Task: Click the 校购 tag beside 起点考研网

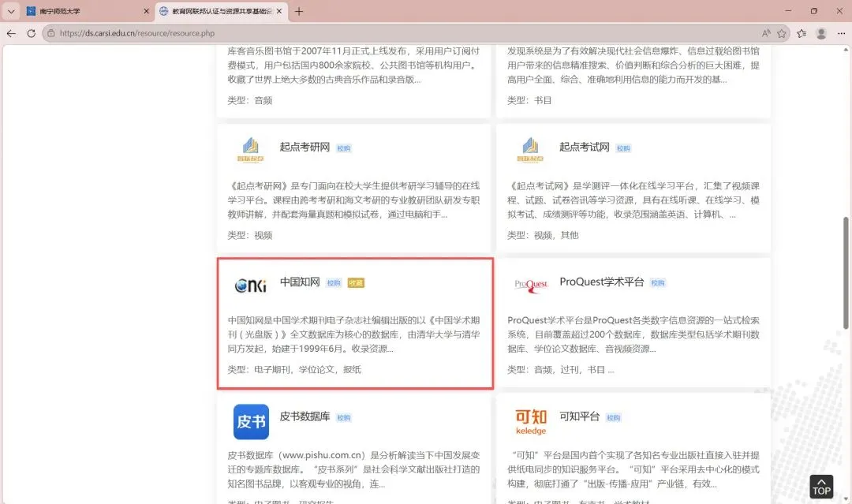Action: (x=344, y=148)
